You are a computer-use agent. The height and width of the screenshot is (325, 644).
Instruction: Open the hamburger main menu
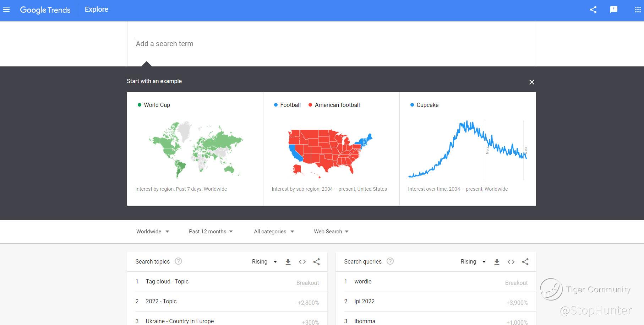(6, 10)
